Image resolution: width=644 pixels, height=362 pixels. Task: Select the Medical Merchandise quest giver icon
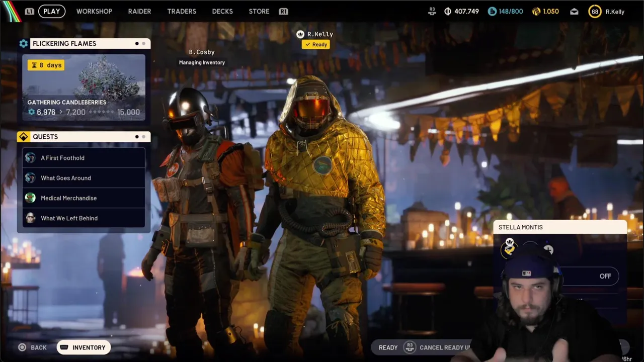(31, 198)
